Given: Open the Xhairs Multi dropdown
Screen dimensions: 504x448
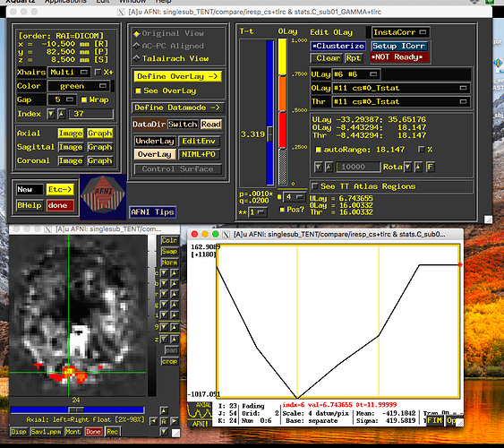Looking at the screenshot, I should click(69, 72).
